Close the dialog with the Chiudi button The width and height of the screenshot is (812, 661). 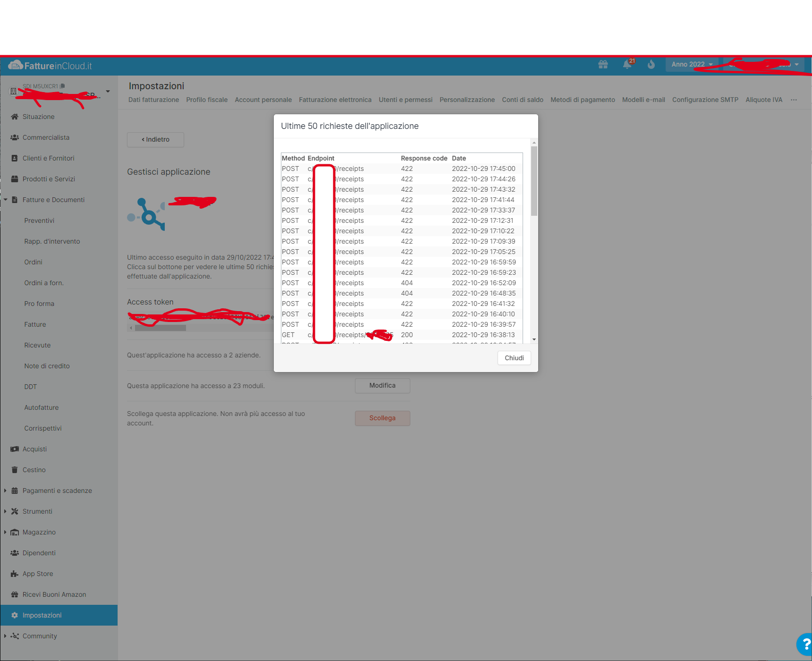[x=514, y=358]
